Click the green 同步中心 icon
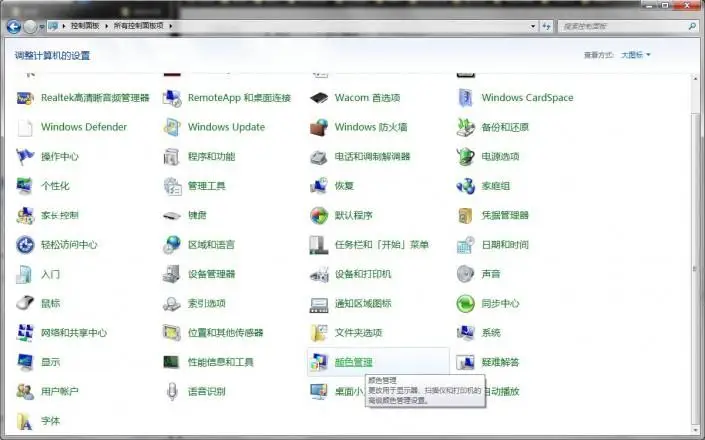Image resolution: width=705 pixels, height=440 pixels. 465,303
